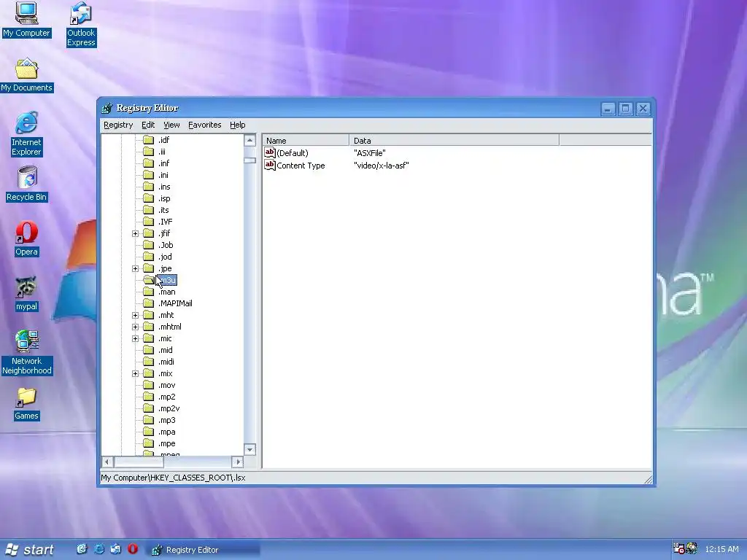Screen dimensions: 747x560
Task: Click the .idf key folder icon
Action: pyautogui.click(x=149, y=139)
